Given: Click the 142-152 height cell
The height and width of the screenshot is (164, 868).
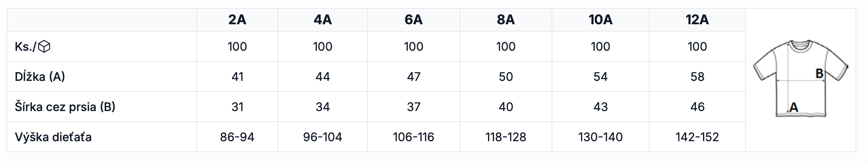Looking at the screenshot, I should (x=697, y=137).
